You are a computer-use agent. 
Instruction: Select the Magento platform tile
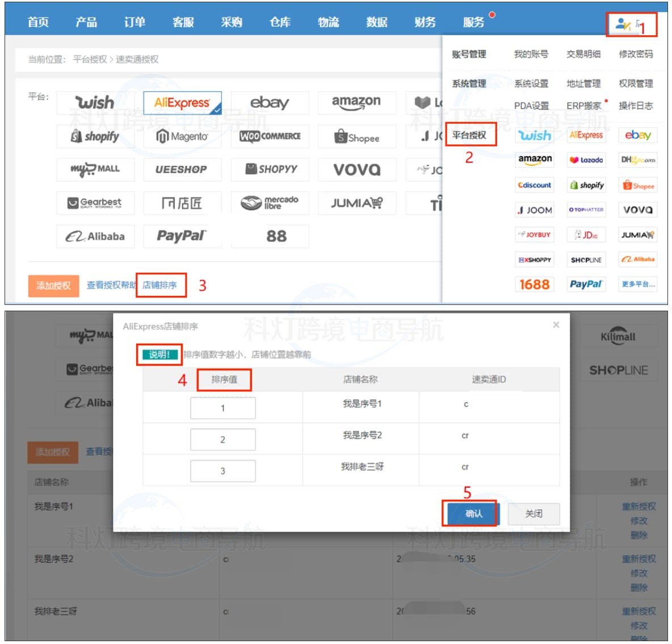(182, 136)
